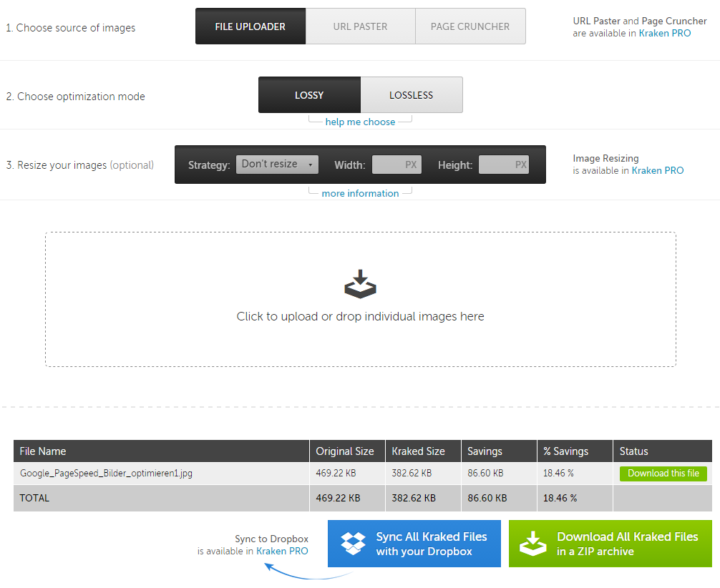Screen dimensions: 720x588
Task: Click the Kraked Size column header
Action: pos(424,451)
